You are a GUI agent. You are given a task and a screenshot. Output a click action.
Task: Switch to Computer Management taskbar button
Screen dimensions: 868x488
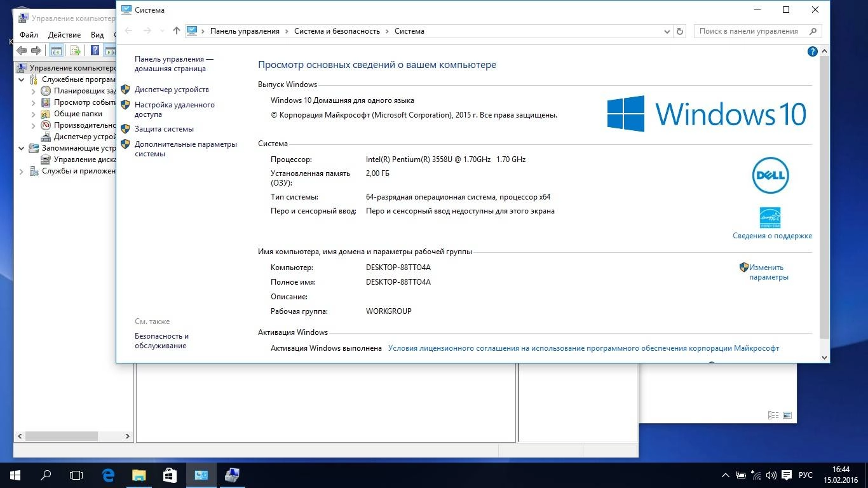[232, 475]
